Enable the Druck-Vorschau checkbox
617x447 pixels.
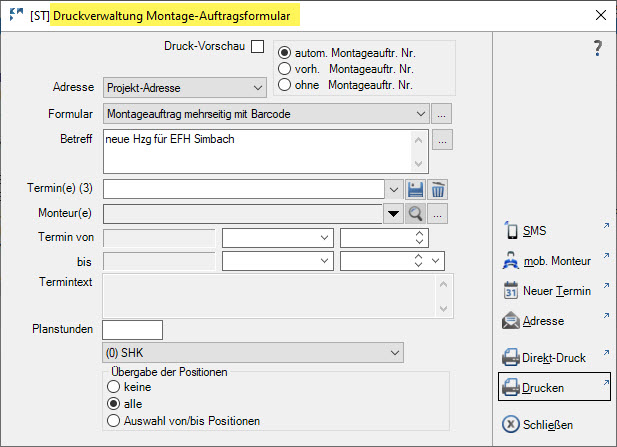point(257,46)
